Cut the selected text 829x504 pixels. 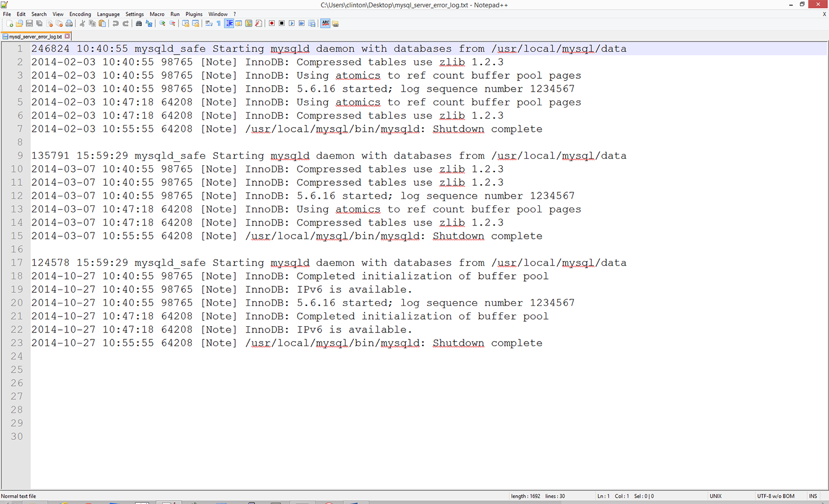point(82,23)
